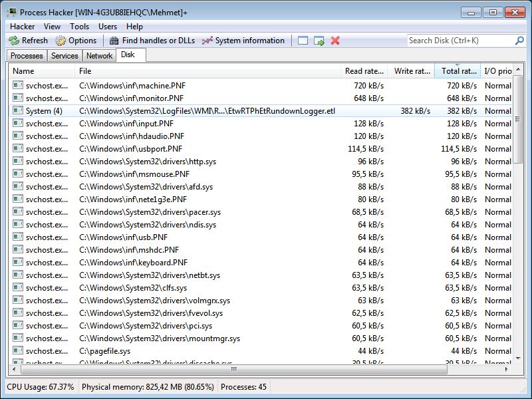Open Find handles or DLLs

tap(152, 41)
